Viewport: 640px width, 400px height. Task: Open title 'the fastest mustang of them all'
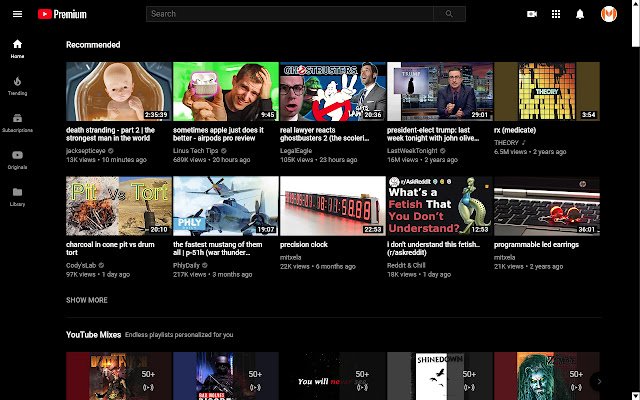pos(218,249)
